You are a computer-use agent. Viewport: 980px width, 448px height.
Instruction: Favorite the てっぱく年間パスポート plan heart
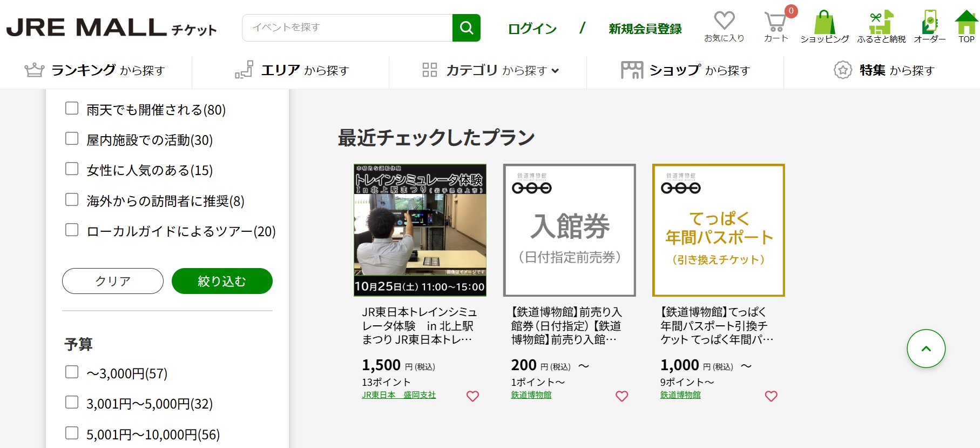click(771, 396)
